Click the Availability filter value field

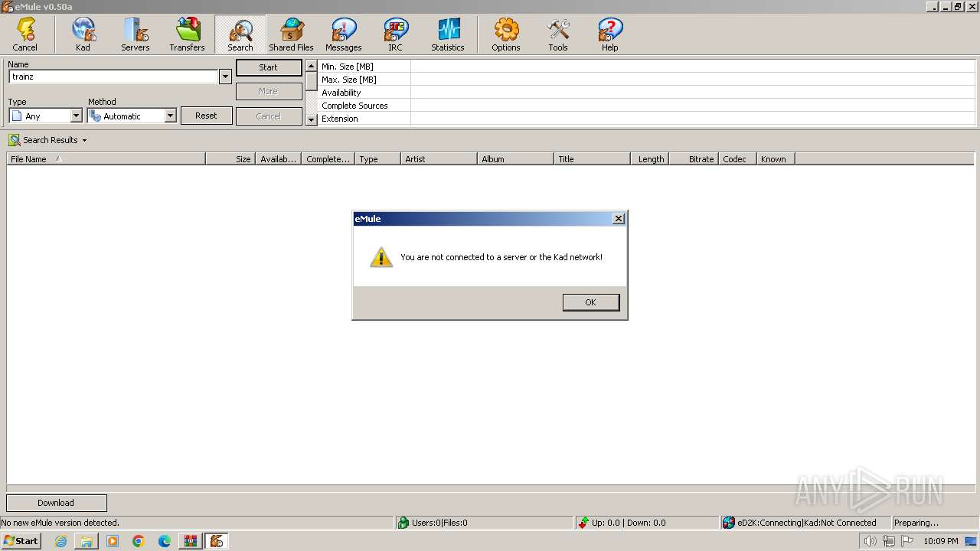click(x=692, y=93)
